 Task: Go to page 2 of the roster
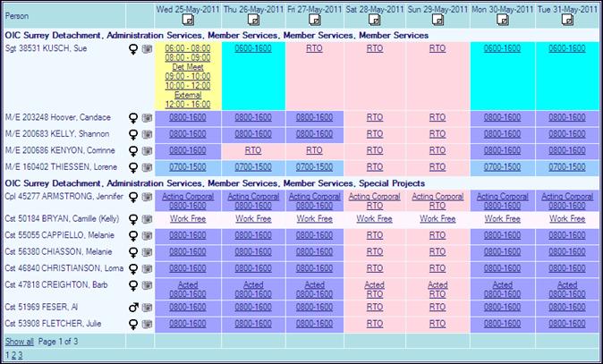[13, 355]
